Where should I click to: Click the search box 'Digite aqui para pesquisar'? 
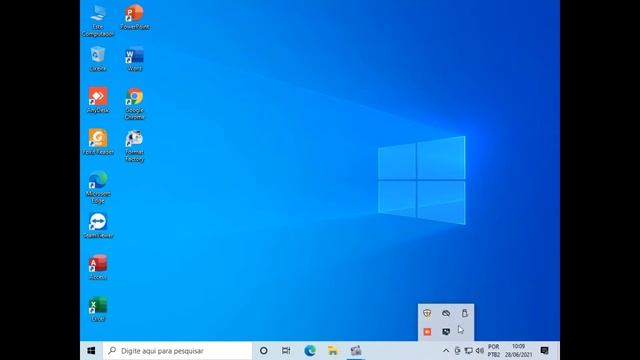(178, 351)
